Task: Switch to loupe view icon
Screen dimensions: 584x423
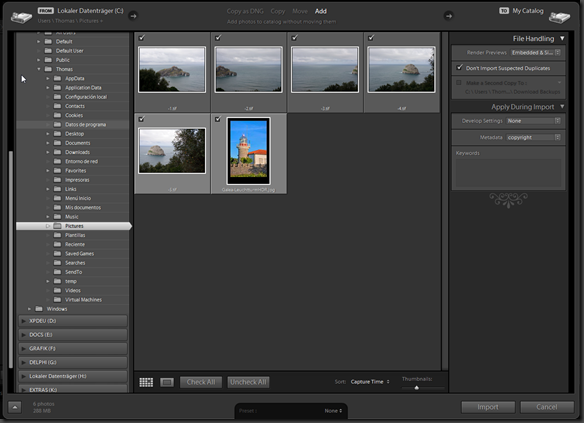Action: tap(167, 382)
